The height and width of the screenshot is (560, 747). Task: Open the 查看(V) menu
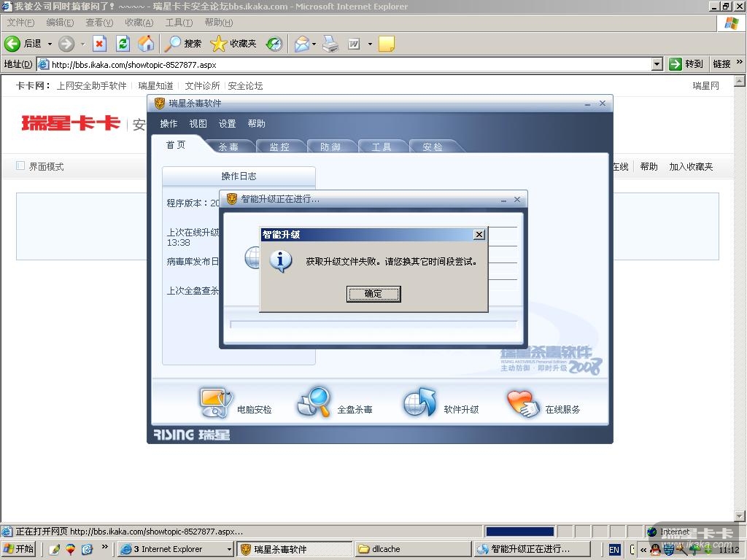click(99, 23)
